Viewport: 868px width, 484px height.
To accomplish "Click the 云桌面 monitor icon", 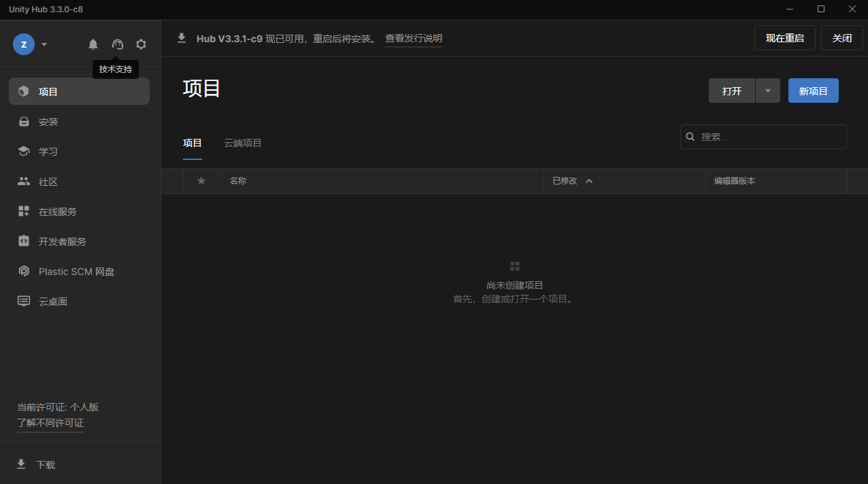I will click(24, 301).
